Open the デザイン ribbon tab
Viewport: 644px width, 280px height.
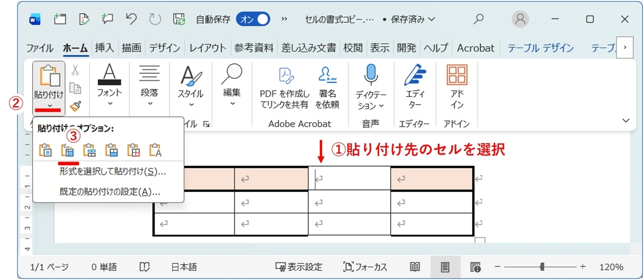[x=165, y=48]
